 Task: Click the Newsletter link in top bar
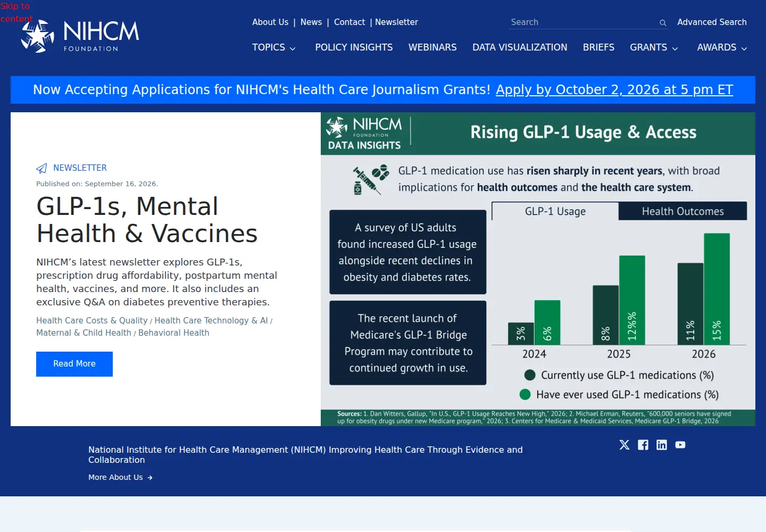396,22
